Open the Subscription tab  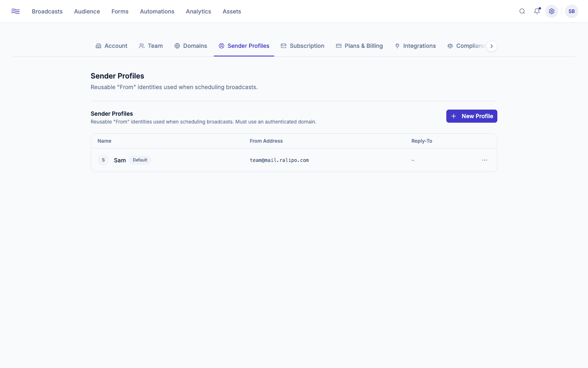tap(303, 46)
